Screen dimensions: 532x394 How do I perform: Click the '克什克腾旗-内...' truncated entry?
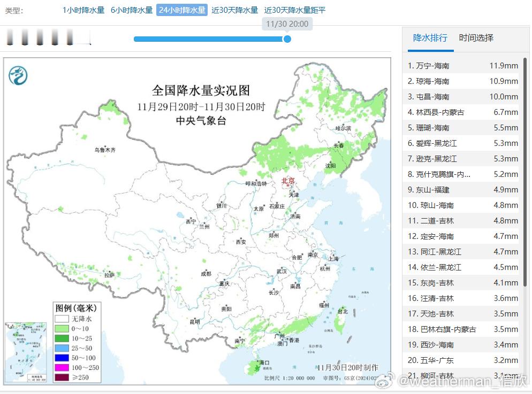[x=461, y=174]
